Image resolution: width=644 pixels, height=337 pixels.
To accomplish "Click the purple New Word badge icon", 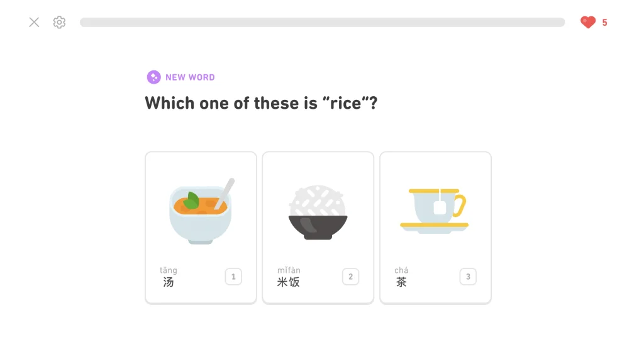I will click(153, 77).
